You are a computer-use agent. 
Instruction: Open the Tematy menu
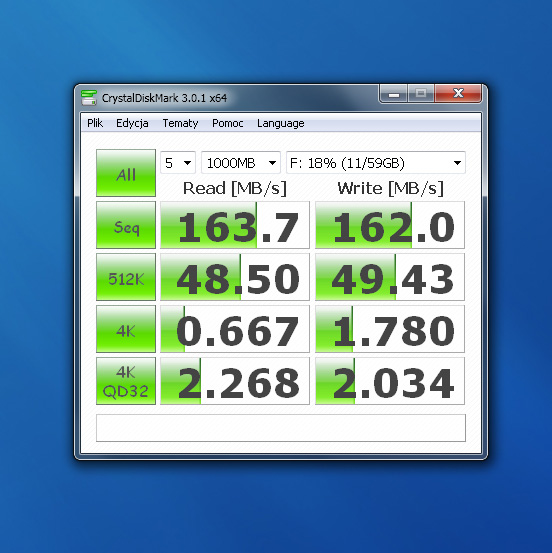[x=180, y=123]
